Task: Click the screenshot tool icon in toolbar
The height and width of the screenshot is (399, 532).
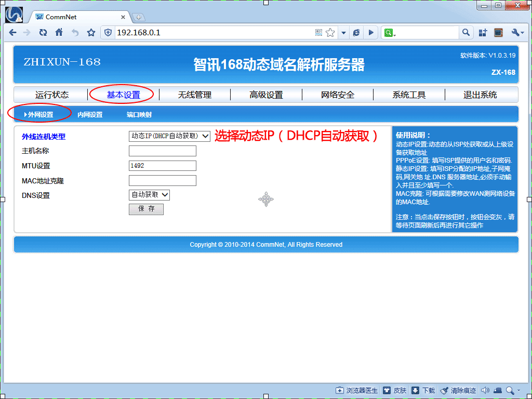Action: click(498, 33)
